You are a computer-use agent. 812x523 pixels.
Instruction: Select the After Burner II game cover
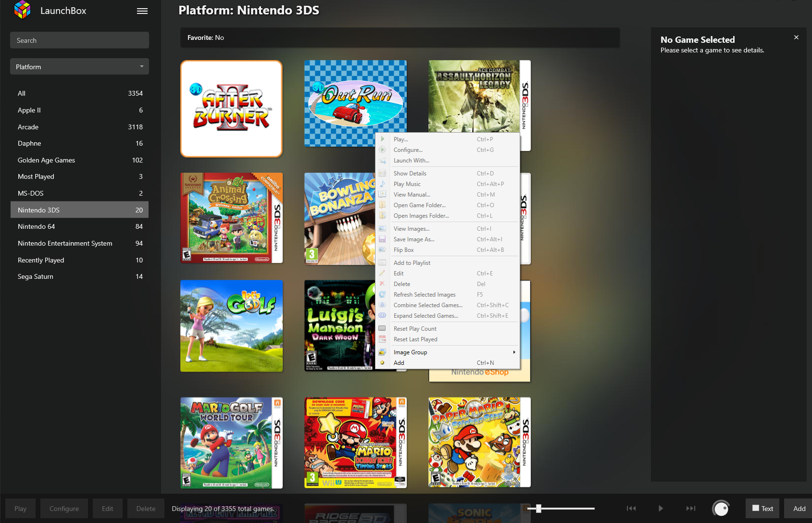[x=231, y=109]
